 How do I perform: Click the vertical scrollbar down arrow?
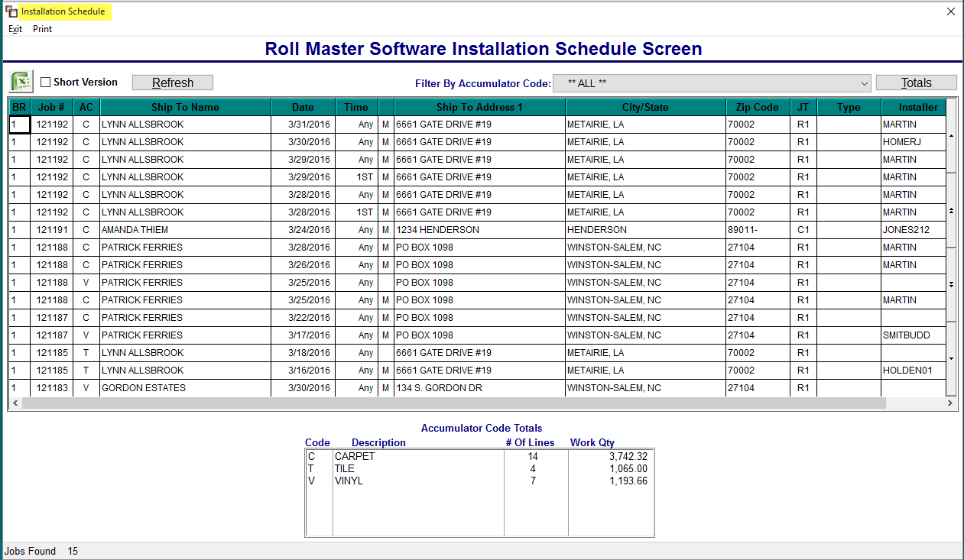point(951,358)
